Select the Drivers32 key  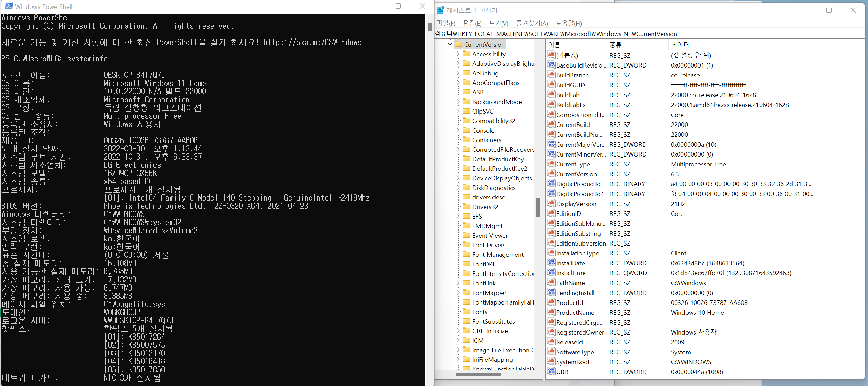[x=485, y=207]
